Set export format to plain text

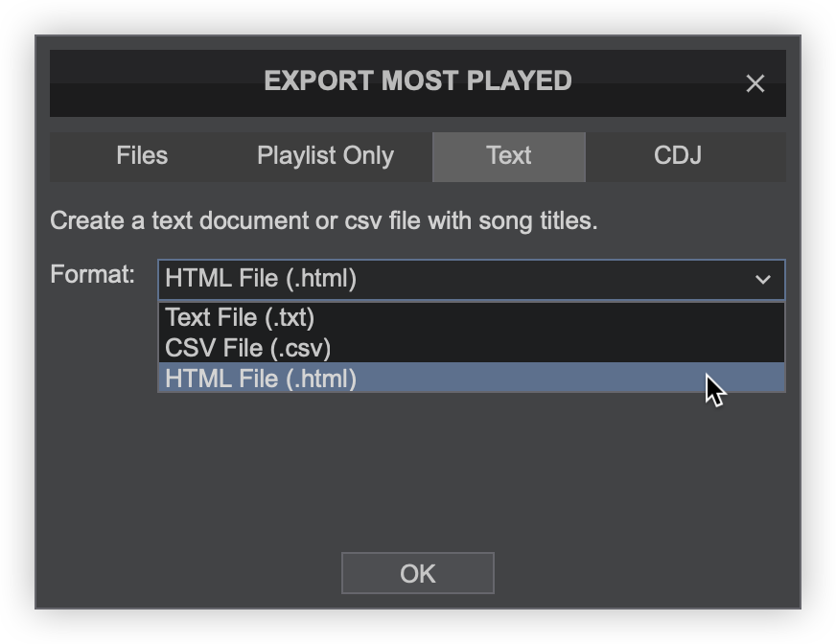click(x=240, y=317)
